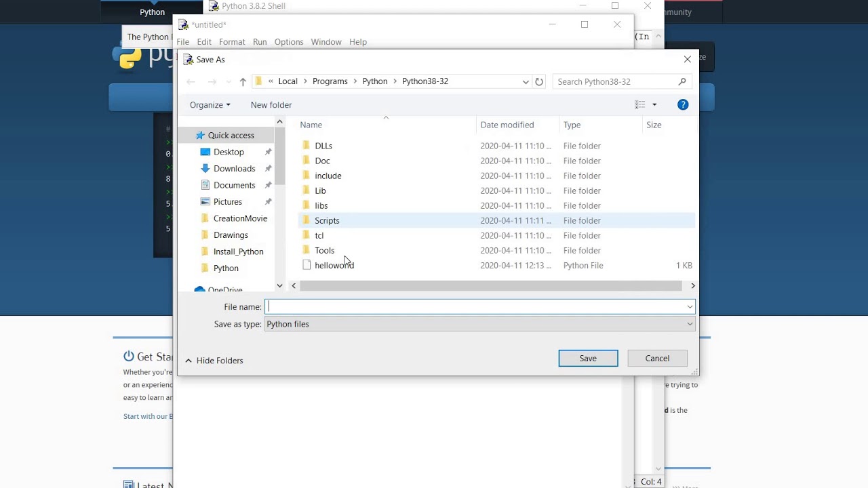The width and height of the screenshot is (868, 488).
Task: Open the Window menu in untitled window
Action: tap(326, 42)
